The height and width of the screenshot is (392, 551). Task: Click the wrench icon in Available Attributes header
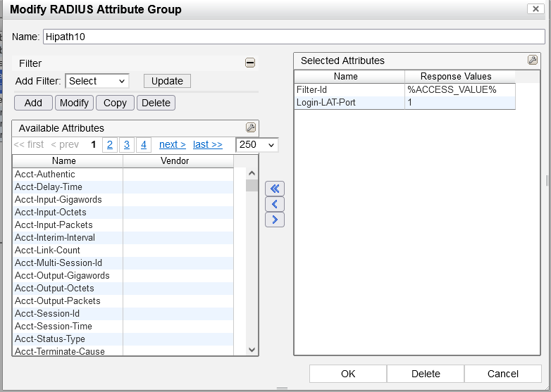click(x=250, y=127)
